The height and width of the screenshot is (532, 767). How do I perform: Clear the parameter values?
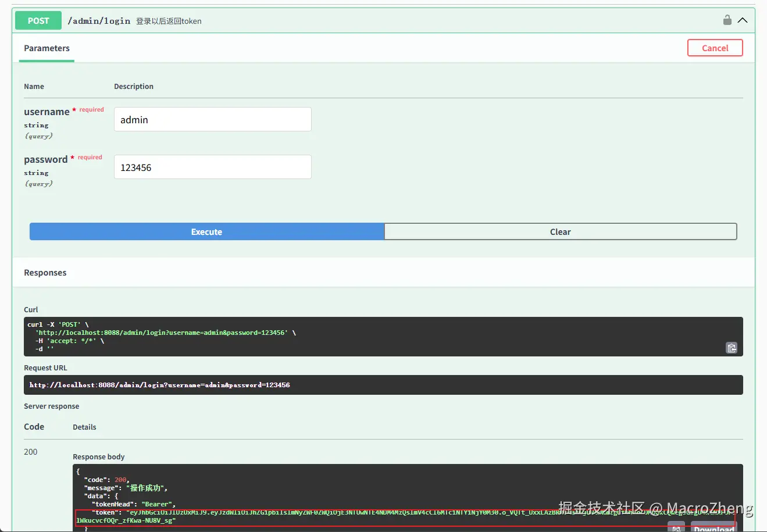[560, 231]
